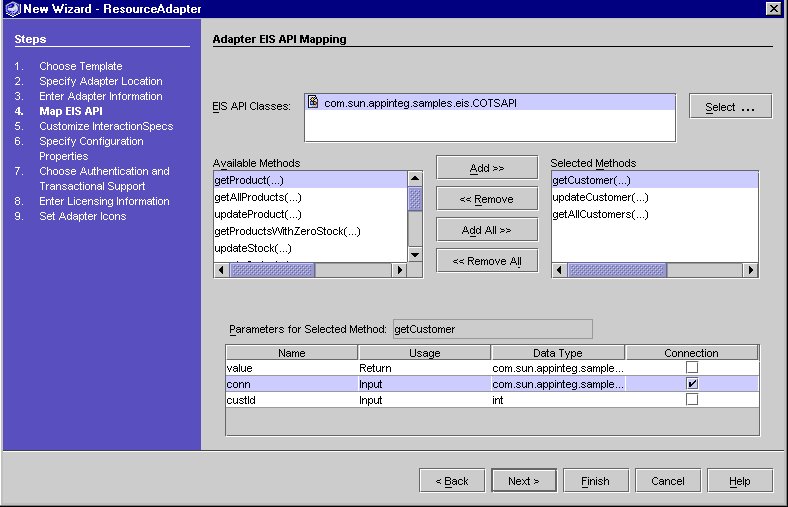Click the << Remove All button
Viewport: 788px width, 507px height.
coord(487,261)
